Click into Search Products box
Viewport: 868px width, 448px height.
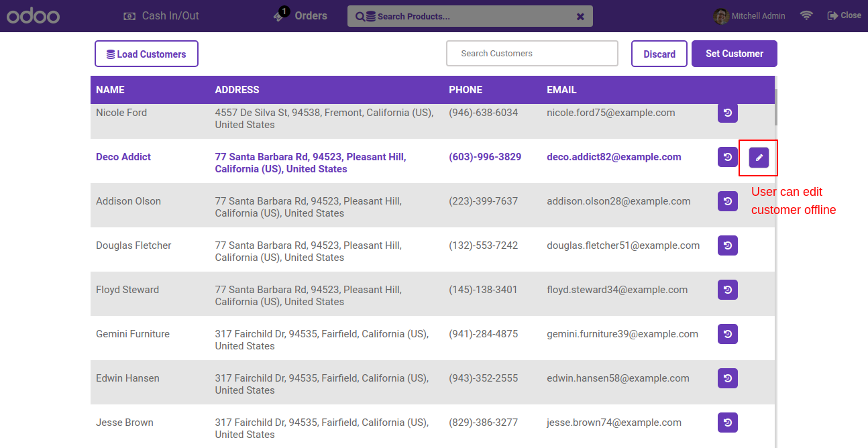pyautogui.click(x=470, y=16)
